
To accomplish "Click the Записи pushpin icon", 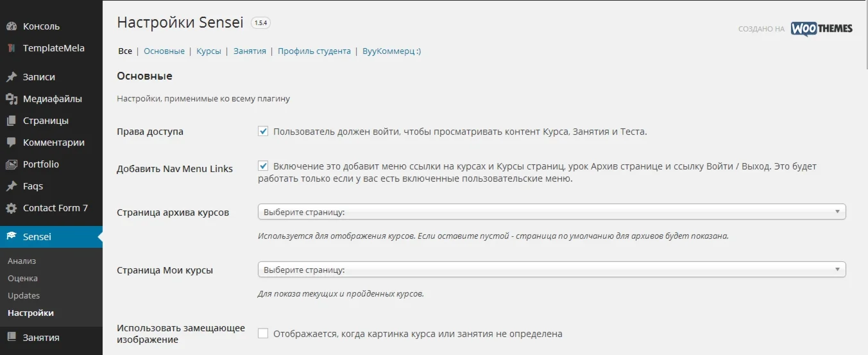I will coord(12,77).
